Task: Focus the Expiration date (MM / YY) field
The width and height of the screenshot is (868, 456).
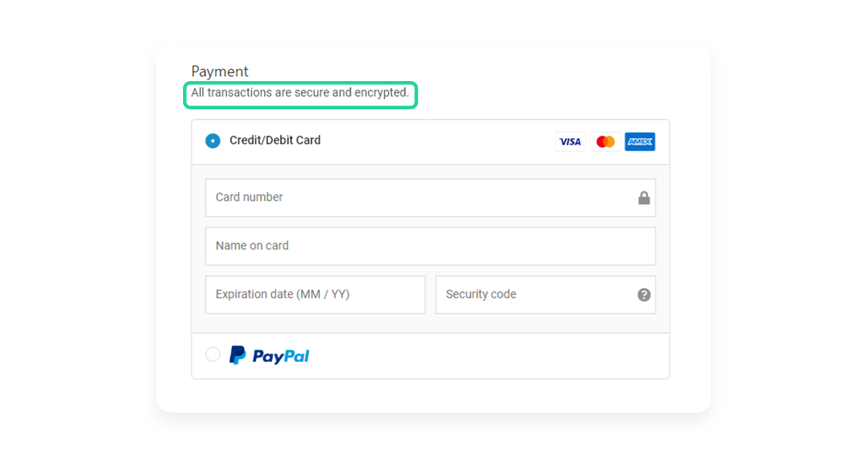Action: click(x=315, y=295)
